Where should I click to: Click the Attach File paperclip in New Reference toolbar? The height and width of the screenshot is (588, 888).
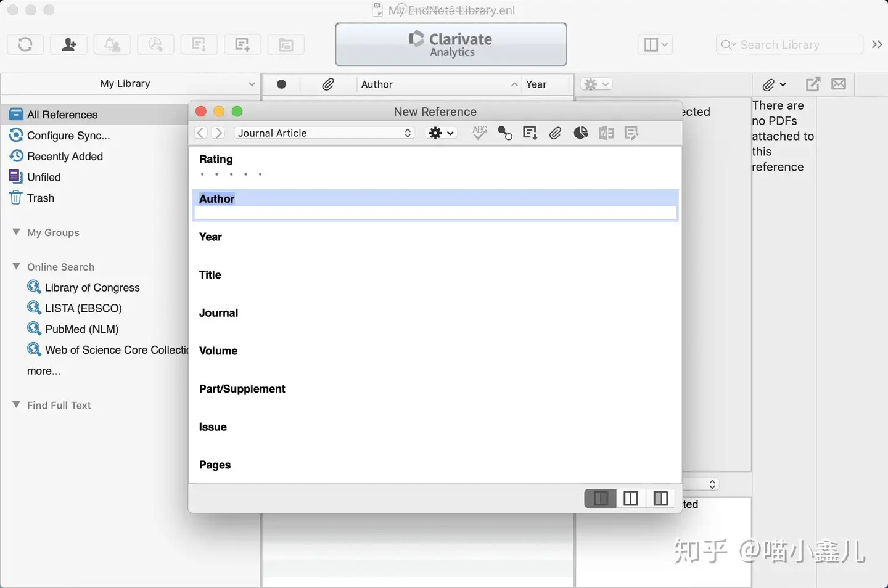point(555,133)
